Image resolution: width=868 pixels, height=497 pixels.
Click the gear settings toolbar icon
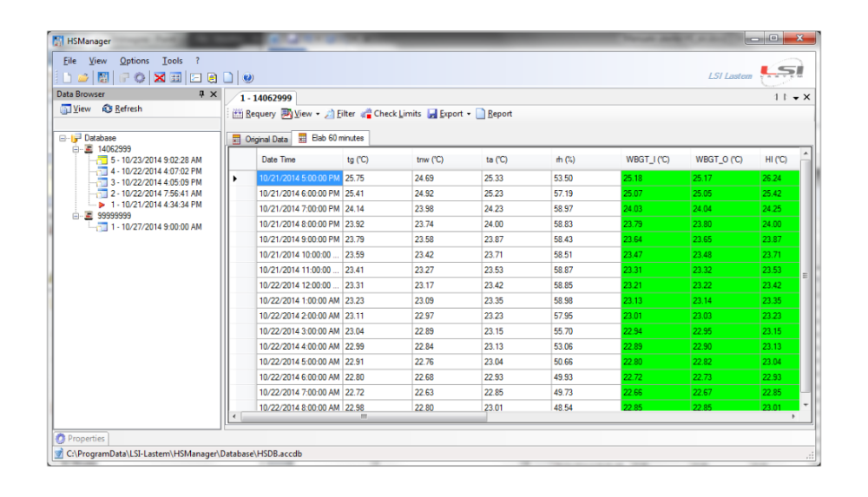[x=139, y=78]
